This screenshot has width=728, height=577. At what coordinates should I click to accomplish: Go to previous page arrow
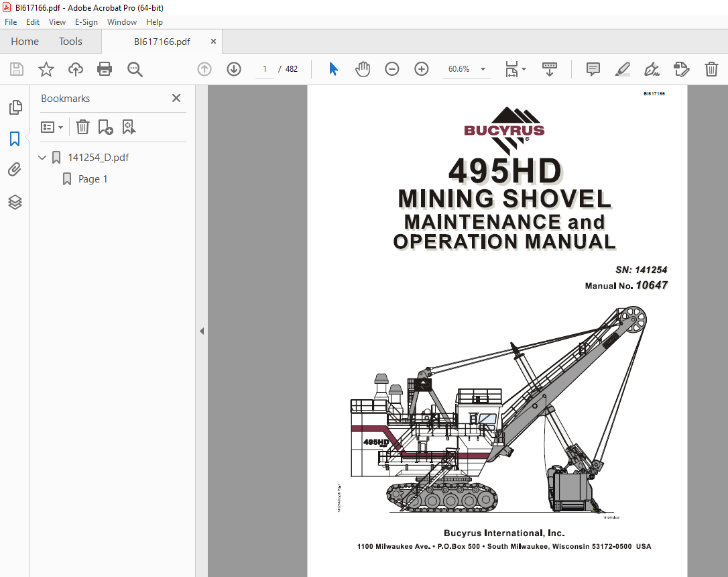click(x=204, y=69)
